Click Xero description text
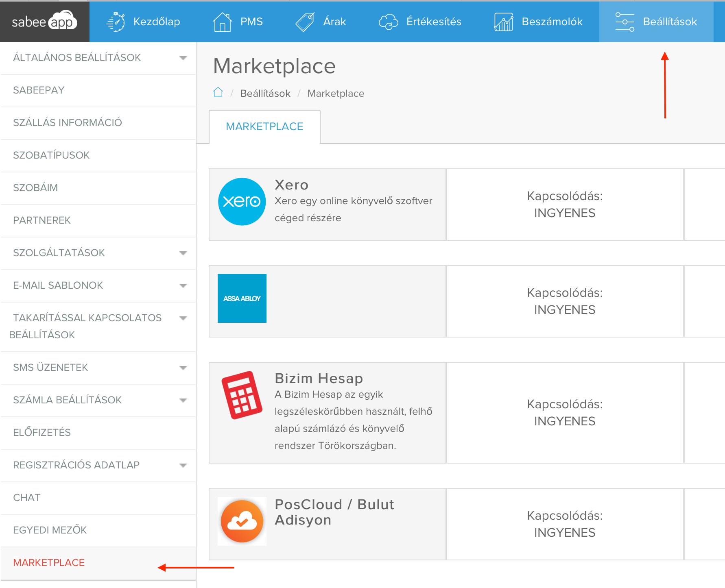 click(354, 209)
